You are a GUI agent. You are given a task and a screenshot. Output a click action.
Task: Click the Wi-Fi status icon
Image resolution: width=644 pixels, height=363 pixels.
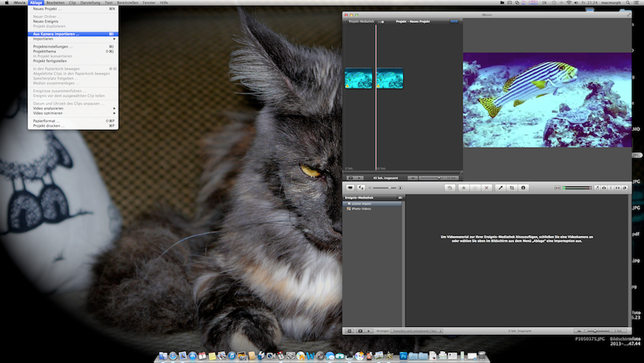569,3
